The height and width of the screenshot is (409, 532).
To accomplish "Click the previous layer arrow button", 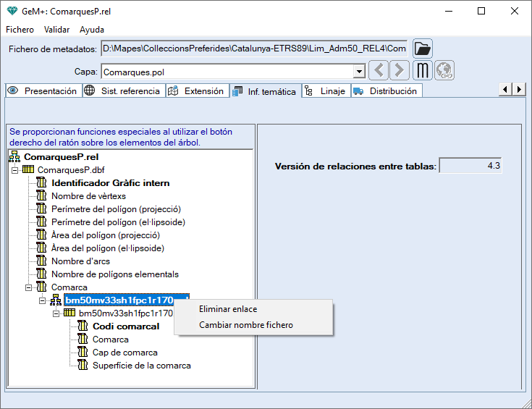I will click(x=379, y=71).
